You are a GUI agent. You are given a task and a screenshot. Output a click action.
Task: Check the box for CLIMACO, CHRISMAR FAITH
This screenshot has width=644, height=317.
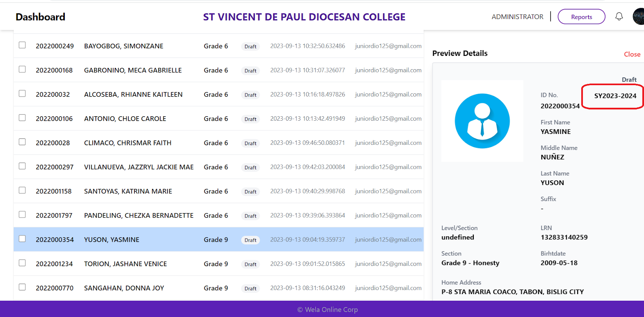click(22, 142)
